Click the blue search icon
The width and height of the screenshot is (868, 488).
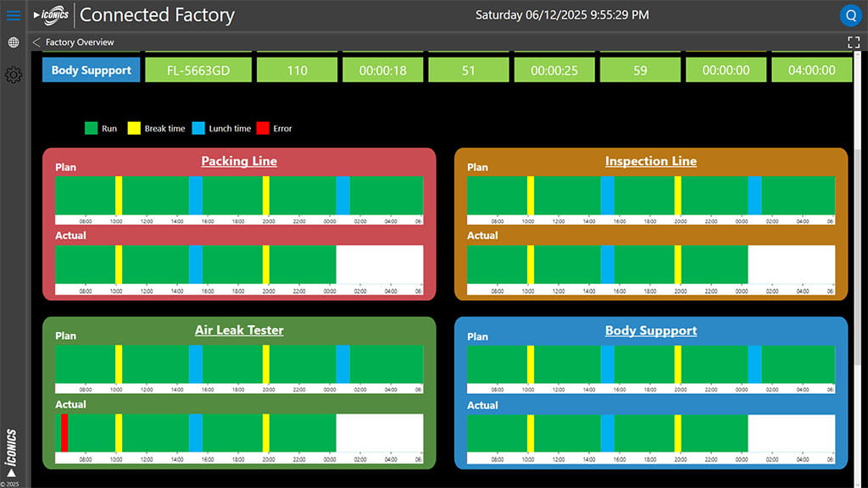(850, 15)
